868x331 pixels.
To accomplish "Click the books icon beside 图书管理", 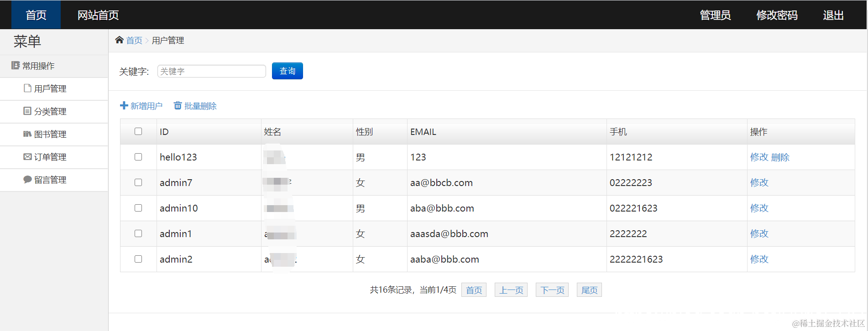I will point(27,134).
